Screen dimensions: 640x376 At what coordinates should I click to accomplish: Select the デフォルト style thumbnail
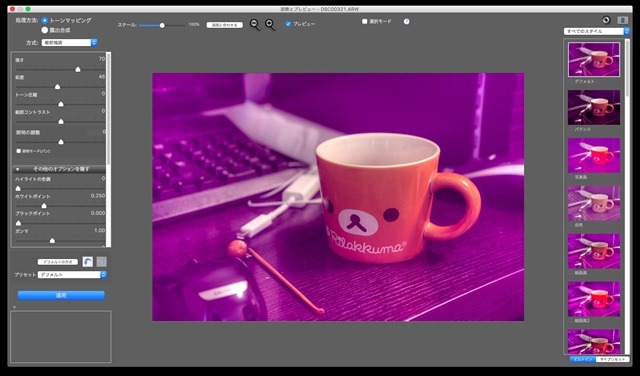click(x=594, y=60)
